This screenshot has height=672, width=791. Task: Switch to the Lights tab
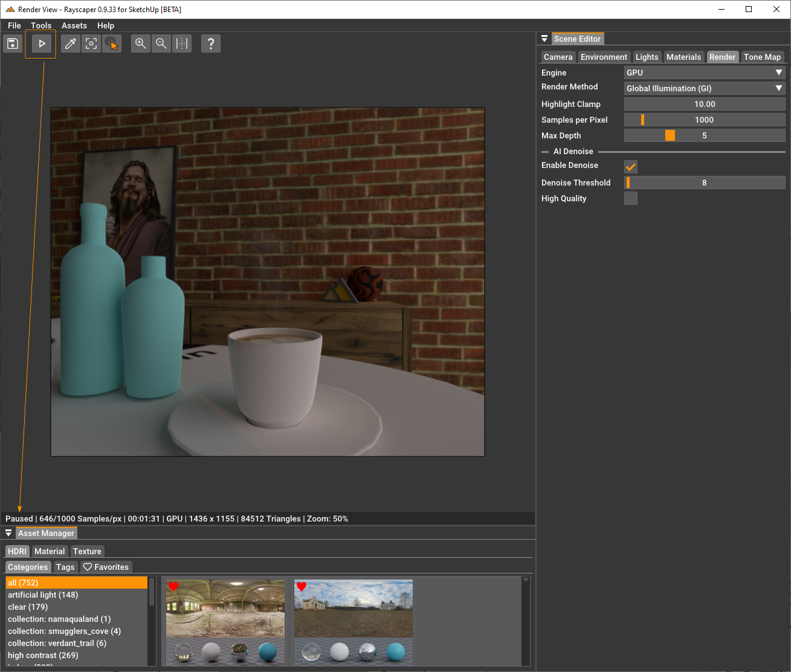point(647,57)
